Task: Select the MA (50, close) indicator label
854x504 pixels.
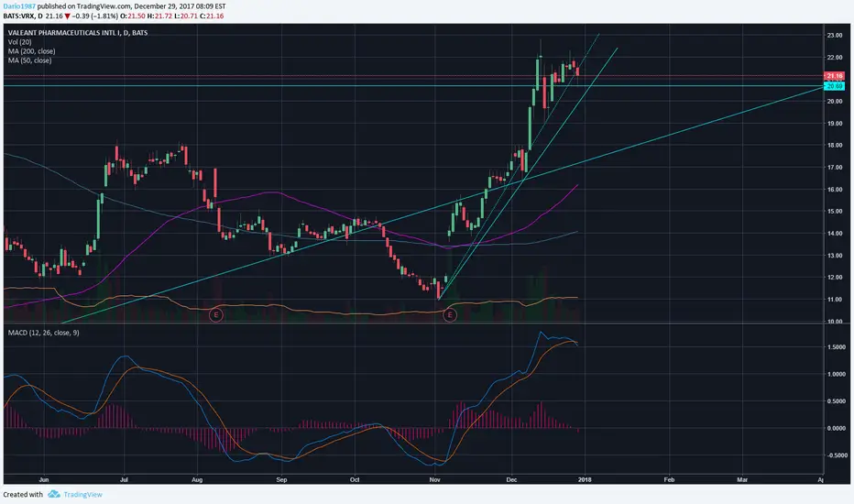Action: point(30,60)
